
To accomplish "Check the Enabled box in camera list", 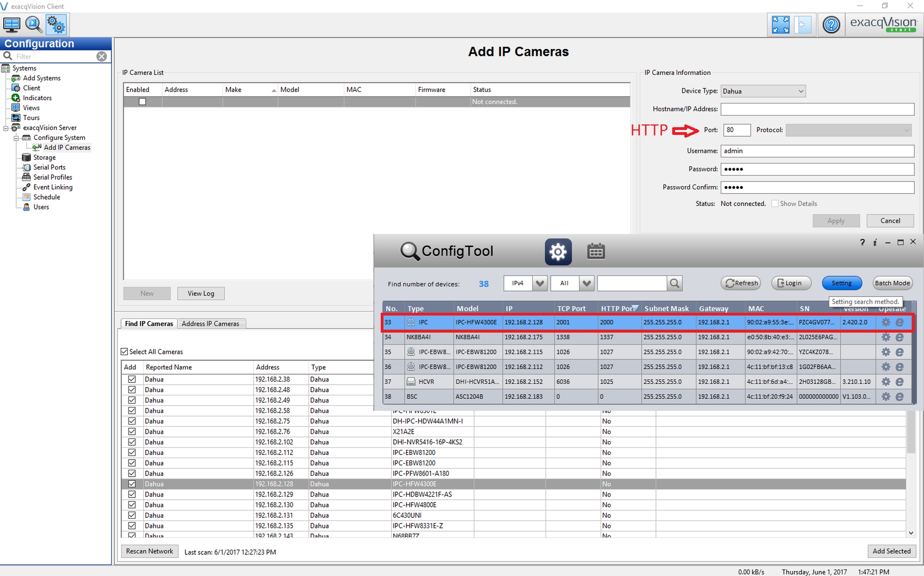I will coord(142,102).
